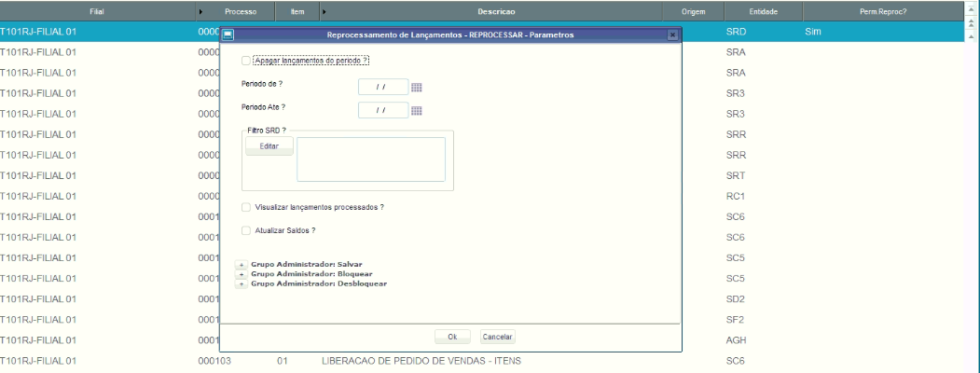This screenshot has width=980, height=373.
Task: Click the Descricao column header
Action: coord(496,12)
